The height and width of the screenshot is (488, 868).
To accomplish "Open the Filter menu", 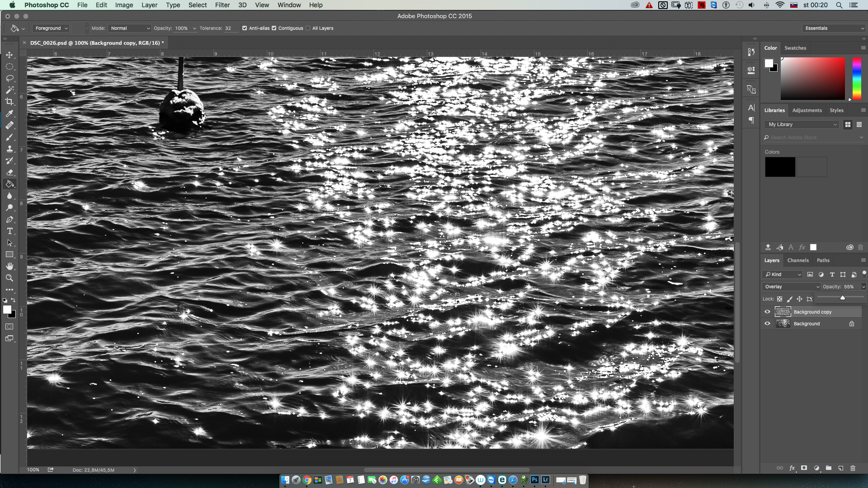I will pyautogui.click(x=222, y=5).
